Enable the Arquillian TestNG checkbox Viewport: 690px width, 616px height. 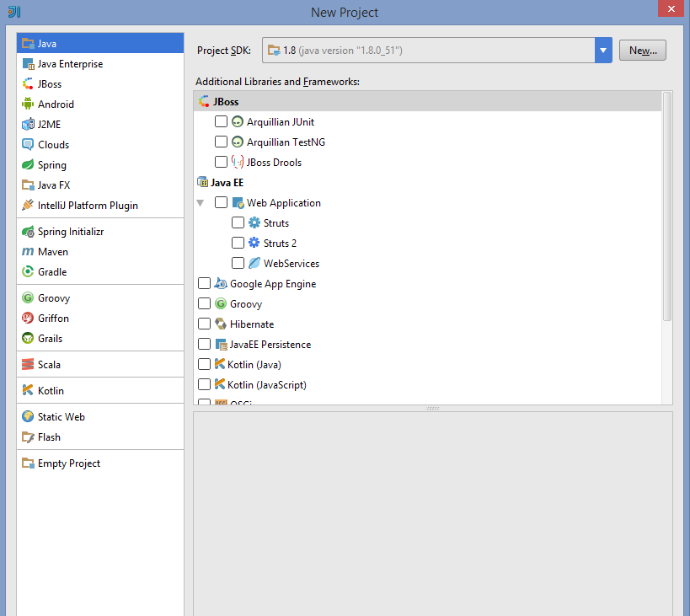point(221,142)
